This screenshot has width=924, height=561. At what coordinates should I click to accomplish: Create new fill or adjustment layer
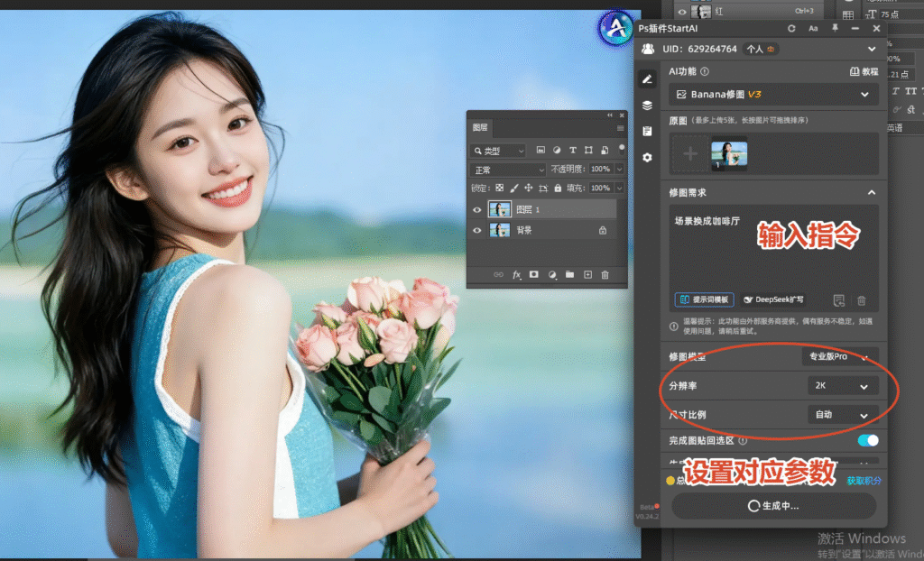pos(552,274)
